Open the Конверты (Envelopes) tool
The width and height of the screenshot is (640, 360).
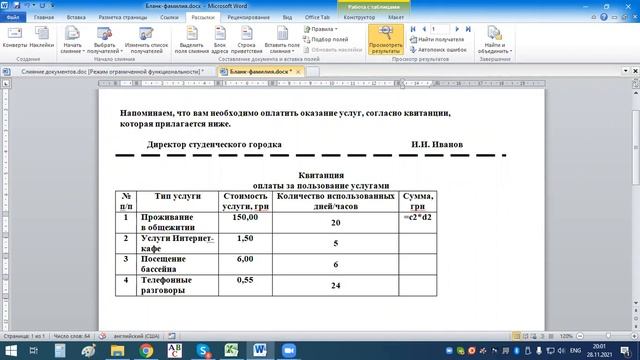(x=15, y=38)
